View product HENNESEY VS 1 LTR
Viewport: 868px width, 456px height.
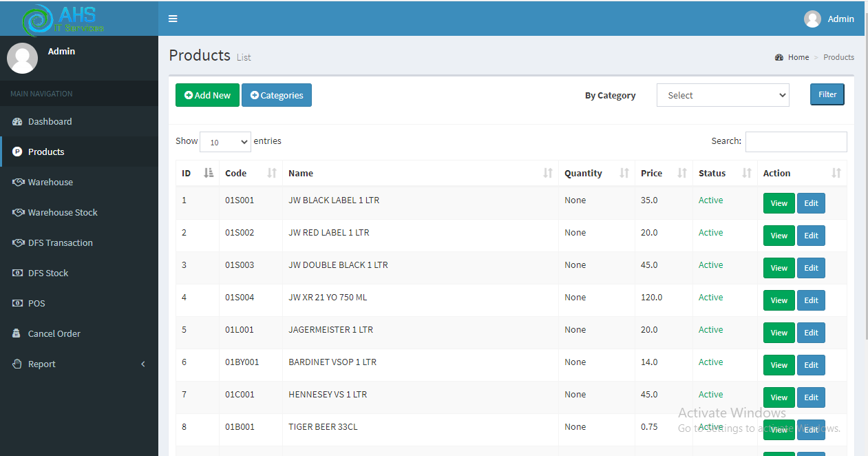click(779, 397)
